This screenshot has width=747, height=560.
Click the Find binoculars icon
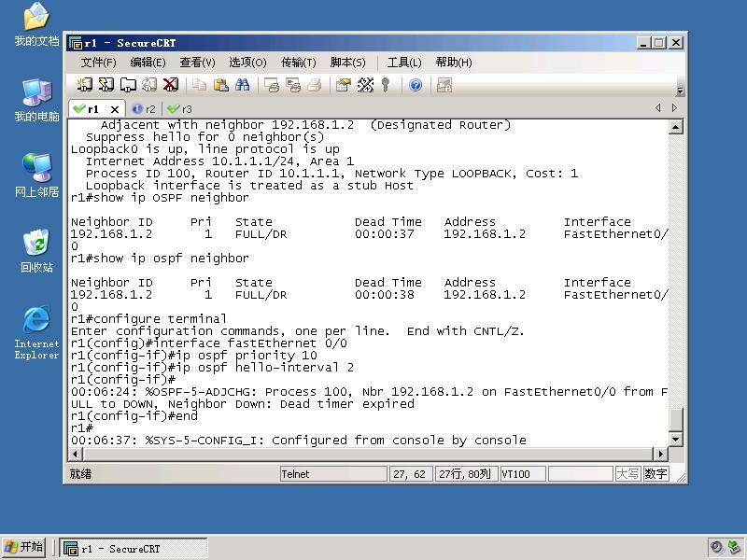pos(242,85)
